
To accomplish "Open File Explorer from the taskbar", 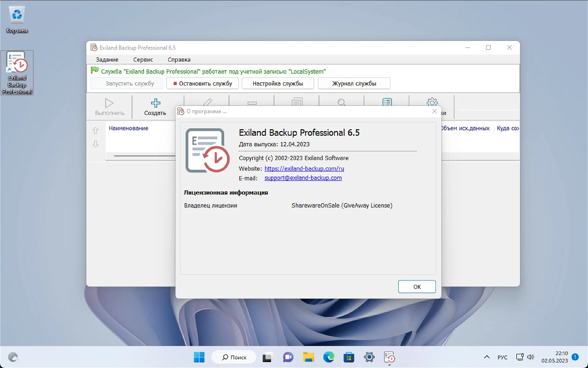I will coord(309,357).
